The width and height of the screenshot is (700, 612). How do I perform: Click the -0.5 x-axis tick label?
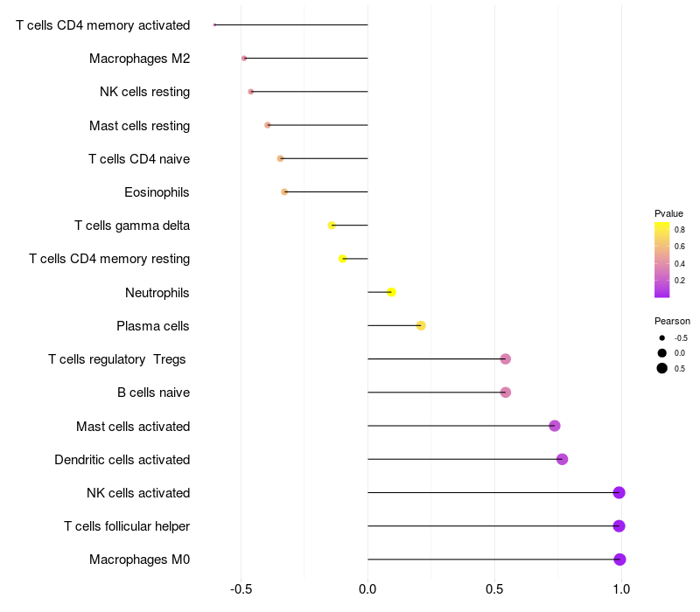pyautogui.click(x=241, y=589)
